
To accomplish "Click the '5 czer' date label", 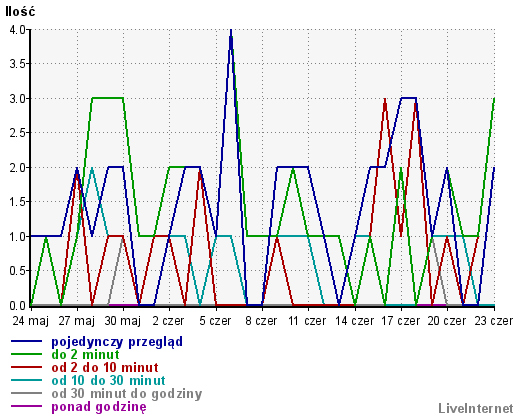I will coord(215,321).
